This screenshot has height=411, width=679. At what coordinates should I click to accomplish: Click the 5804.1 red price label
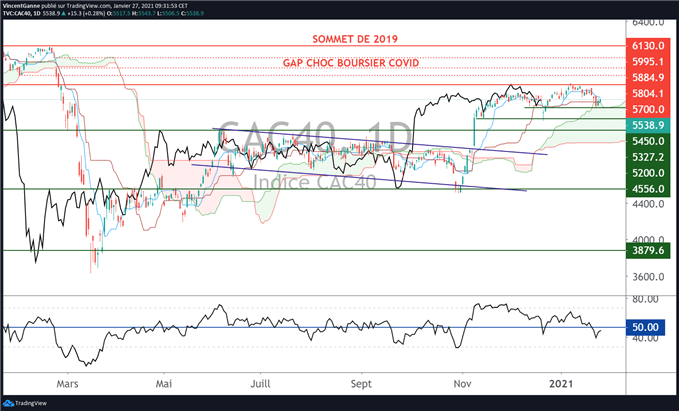648,93
